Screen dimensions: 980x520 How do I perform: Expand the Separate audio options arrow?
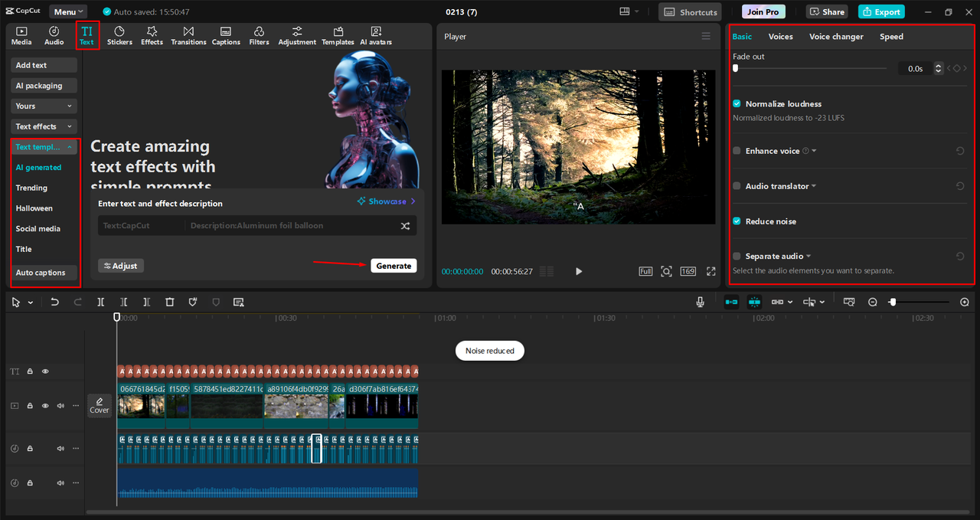[808, 257]
